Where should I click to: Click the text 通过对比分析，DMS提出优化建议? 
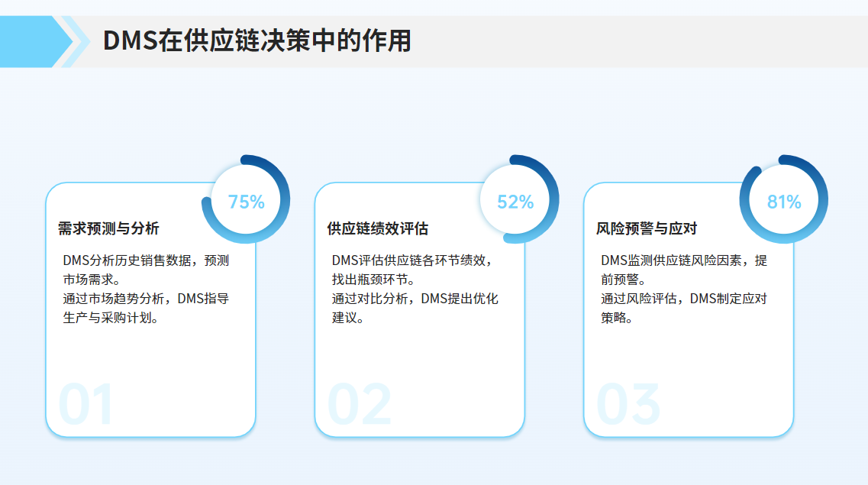(x=415, y=308)
